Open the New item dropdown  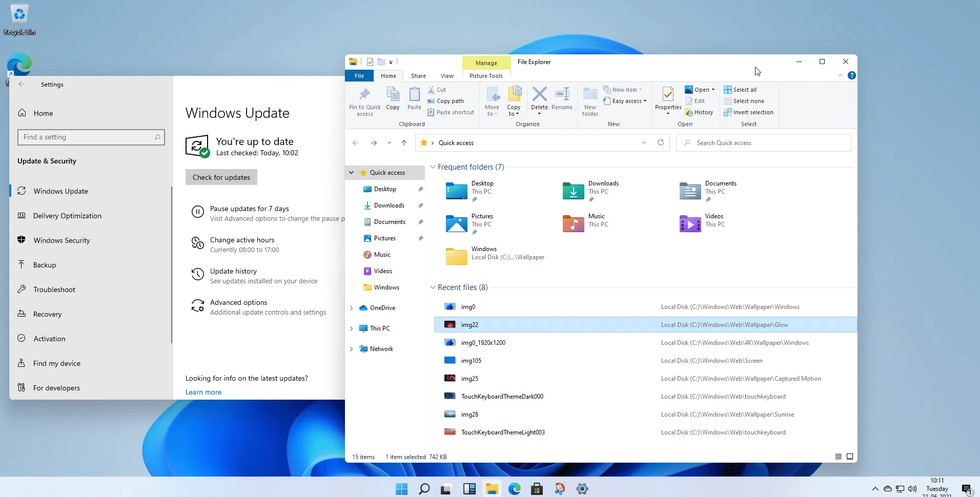622,90
